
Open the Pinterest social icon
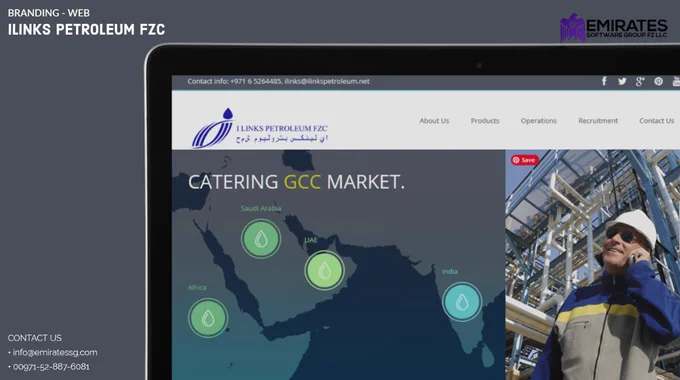coord(658,81)
